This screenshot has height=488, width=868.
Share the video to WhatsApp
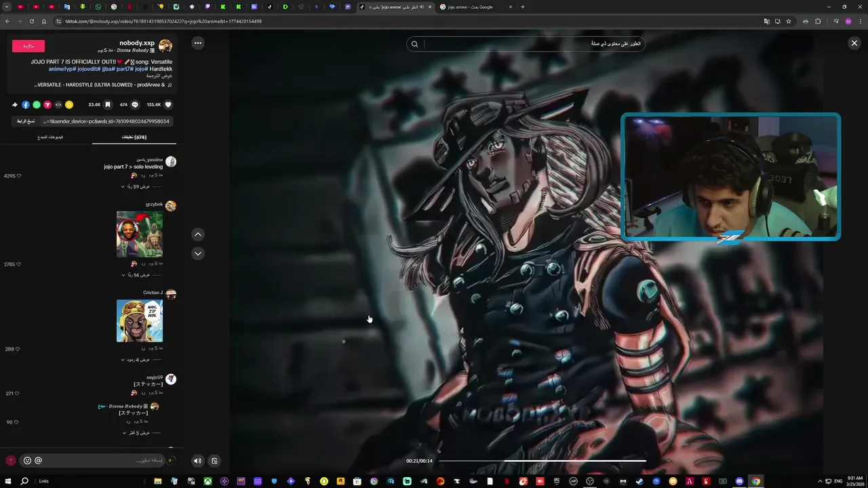point(37,105)
